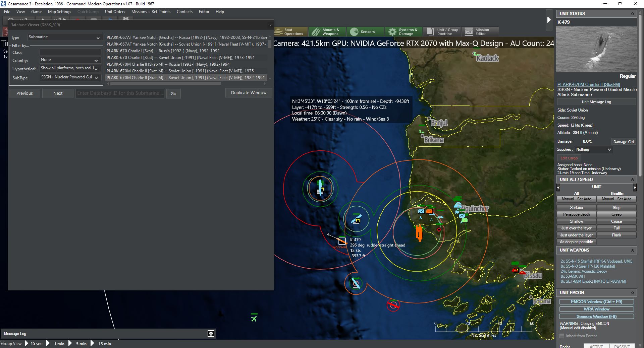The width and height of the screenshot is (644, 348).
Task: Open the Supplies dropdown
Action: [594, 149]
